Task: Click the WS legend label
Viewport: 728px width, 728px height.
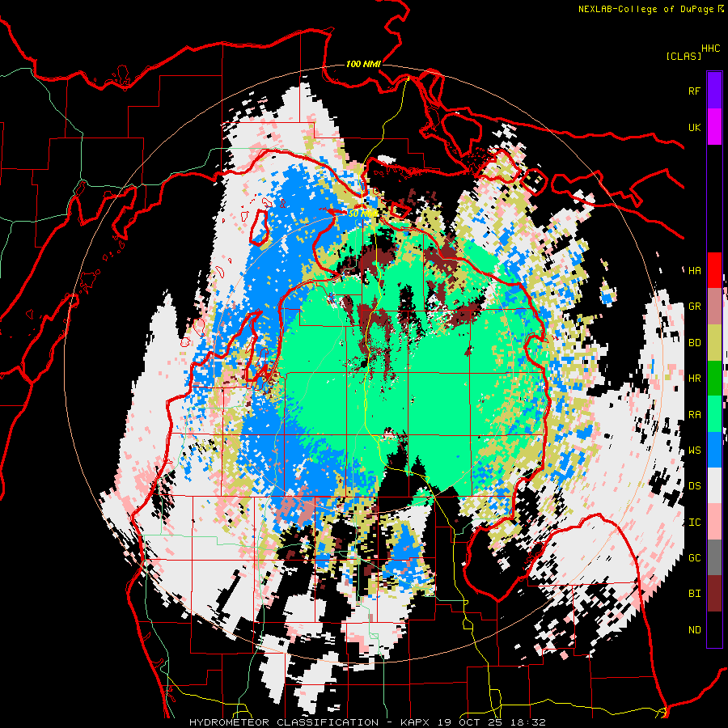Action: click(694, 451)
